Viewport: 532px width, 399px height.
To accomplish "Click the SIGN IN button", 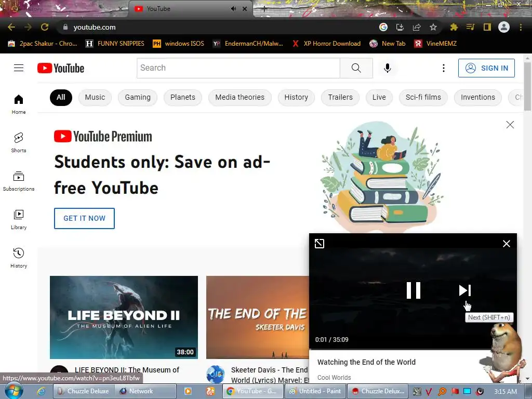I will 486,68.
